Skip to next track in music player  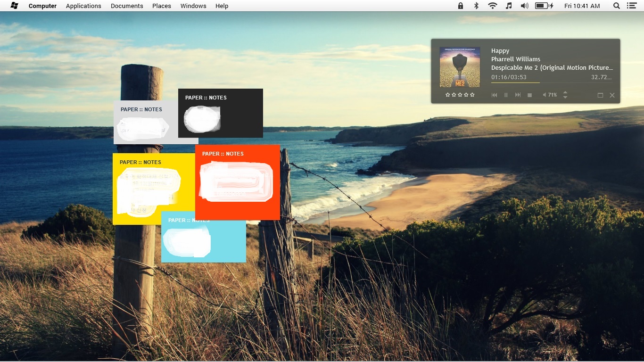pos(518,95)
